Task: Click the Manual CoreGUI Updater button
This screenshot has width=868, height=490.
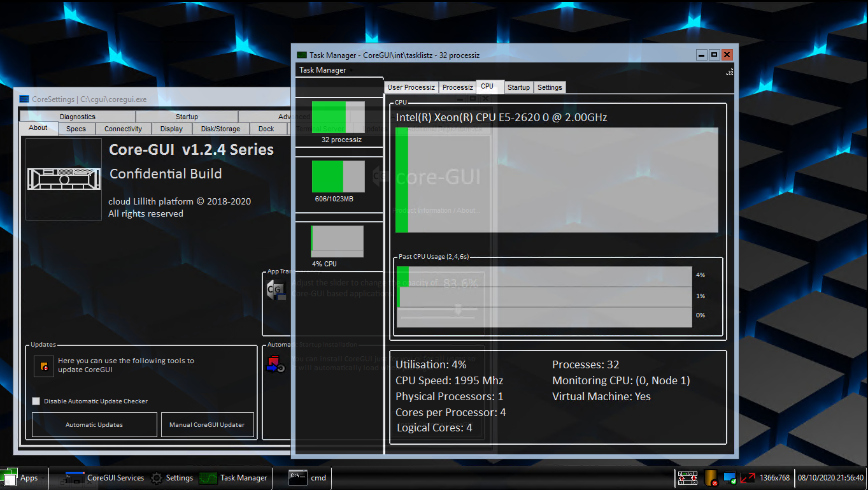Action: click(206, 425)
